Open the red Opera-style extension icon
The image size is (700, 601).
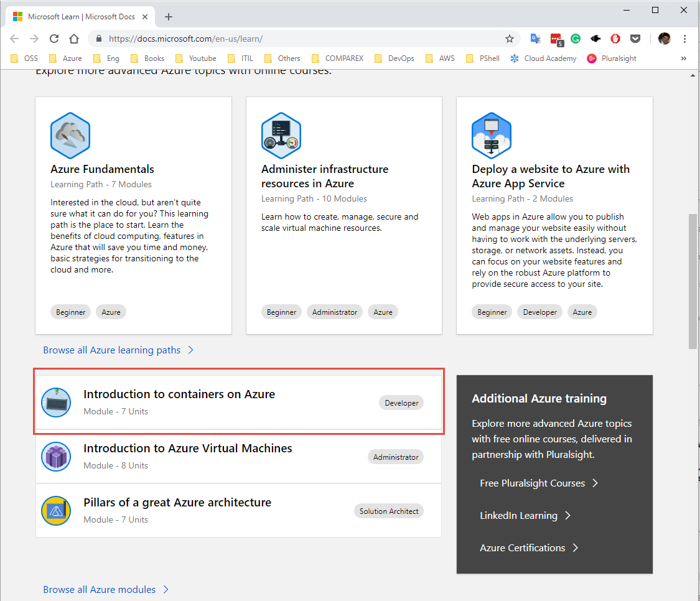pyautogui.click(x=615, y=39)
